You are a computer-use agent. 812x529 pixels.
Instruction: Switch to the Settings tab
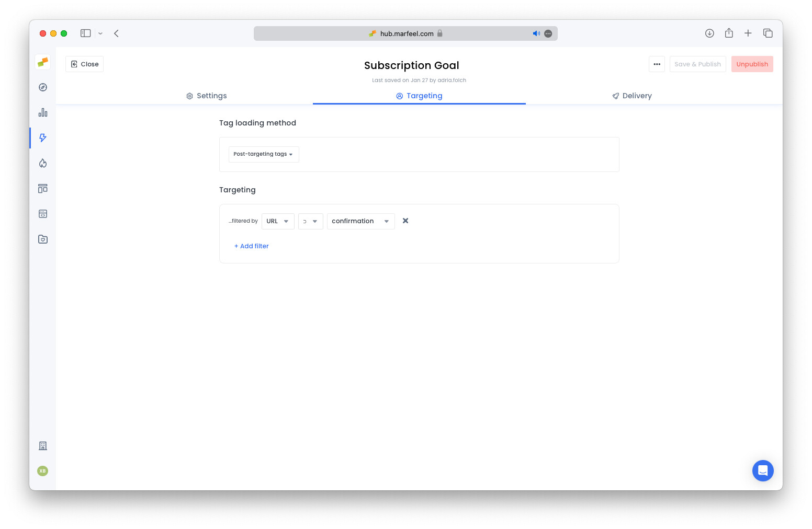point(206,96)
